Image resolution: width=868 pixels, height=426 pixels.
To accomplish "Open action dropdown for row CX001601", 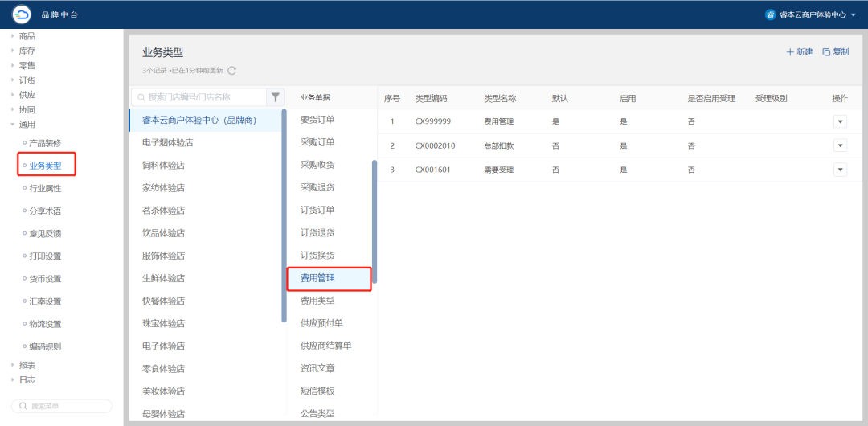I will coord(840,170).
